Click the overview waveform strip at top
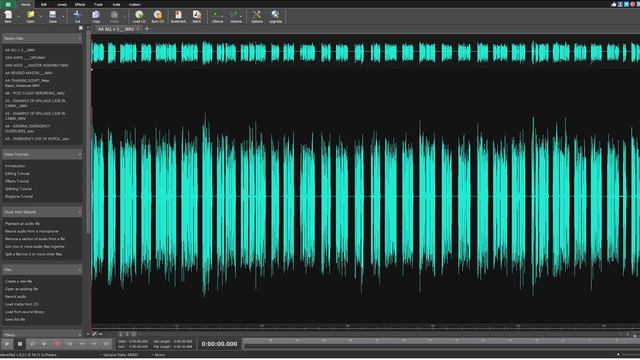This screenshot has width=640, height=360. pos(365,53)
